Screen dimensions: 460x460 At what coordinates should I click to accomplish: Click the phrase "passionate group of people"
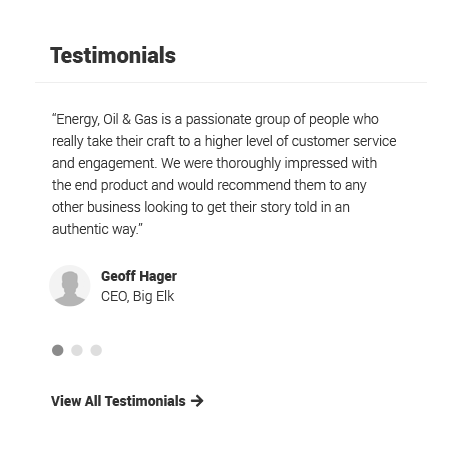coord(268,119)
